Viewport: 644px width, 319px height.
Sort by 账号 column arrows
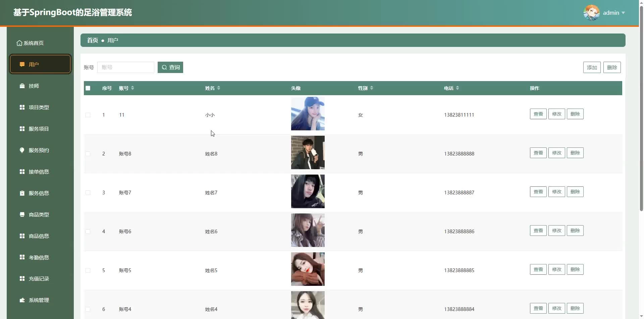coord(132,88)
